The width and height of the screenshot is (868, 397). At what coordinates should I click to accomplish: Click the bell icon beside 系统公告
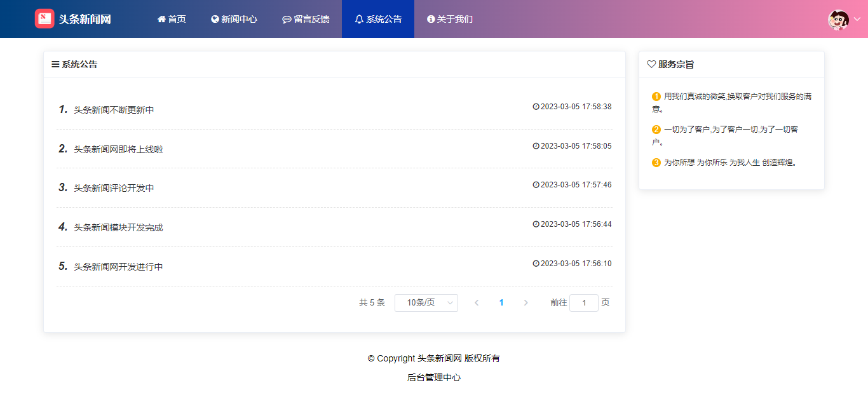[x=359, y=19]
